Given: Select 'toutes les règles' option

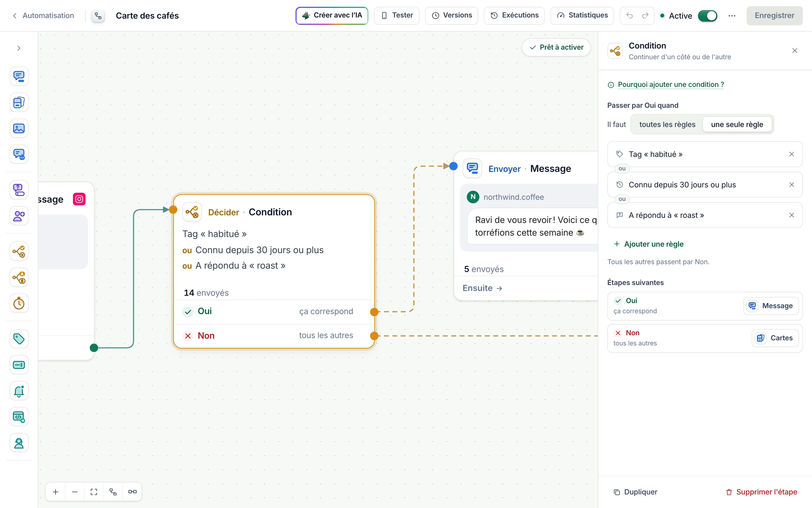Looking at the screenshot, I should tap(667, 124).
